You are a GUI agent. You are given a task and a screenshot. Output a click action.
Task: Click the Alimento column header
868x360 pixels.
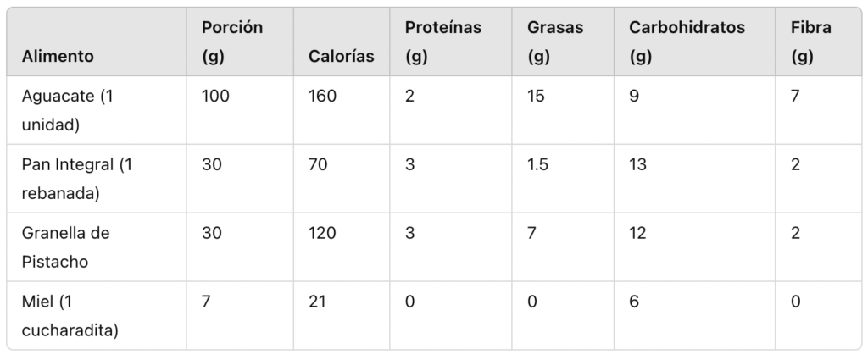click(58, 57)
